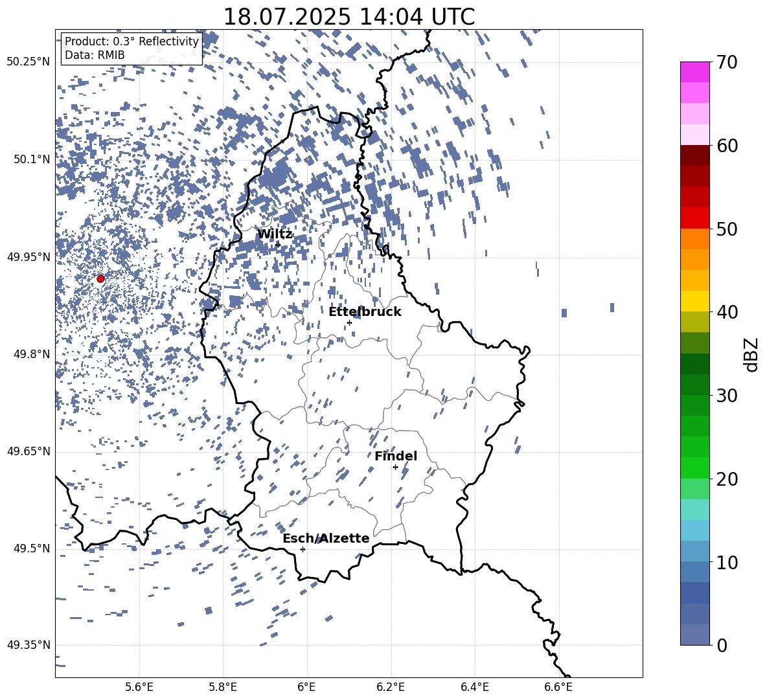Click the red radar location marker
The image size is (767, 700).
tap(100, 279)
